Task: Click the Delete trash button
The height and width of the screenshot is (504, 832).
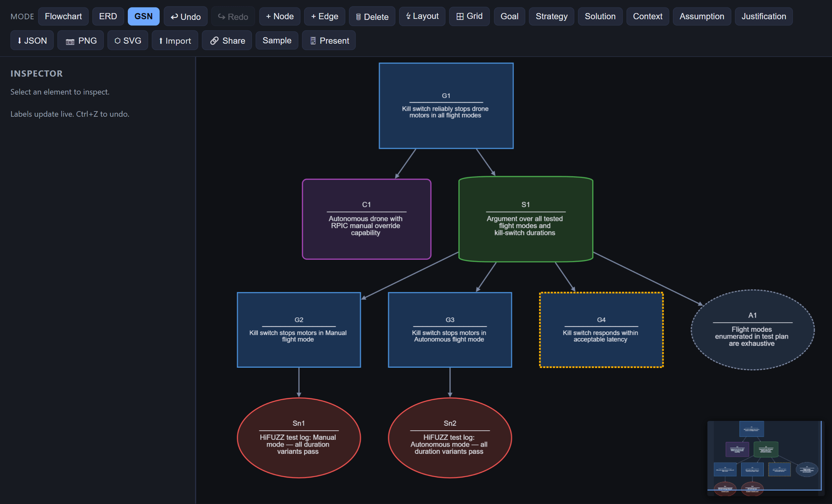Action: click(372, 16)
